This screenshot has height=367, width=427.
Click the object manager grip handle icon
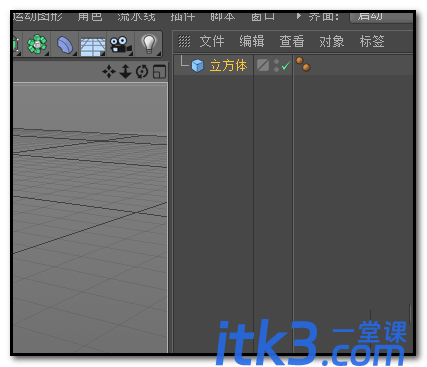click(184, 41)
